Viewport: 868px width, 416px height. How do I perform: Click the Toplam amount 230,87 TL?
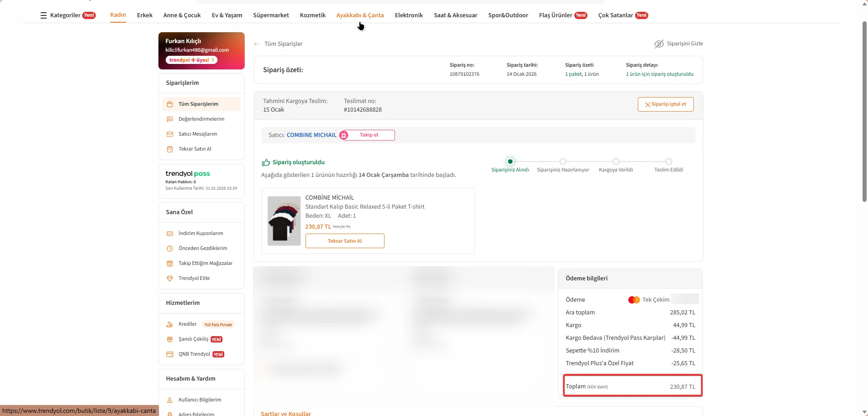tap(682, 387)
